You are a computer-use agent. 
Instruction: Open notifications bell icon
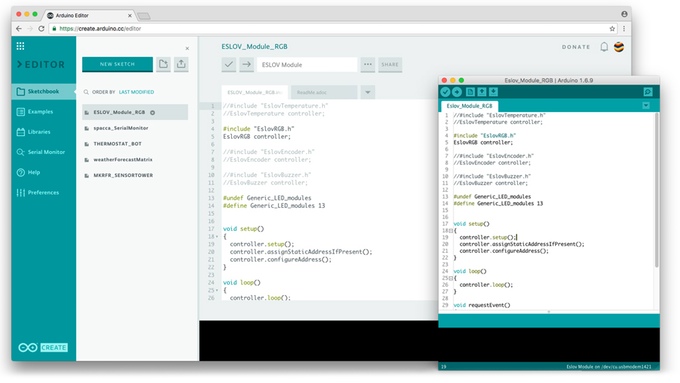click(x=604, y=46)
